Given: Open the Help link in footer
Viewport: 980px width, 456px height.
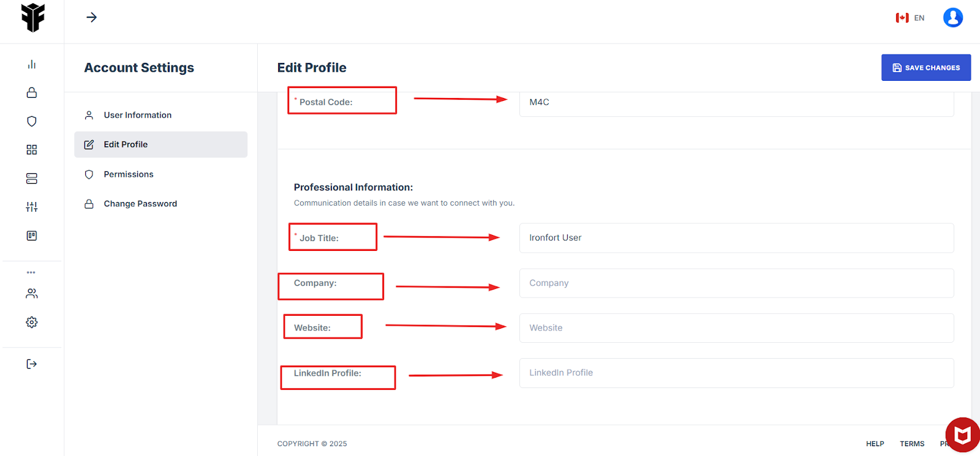Looking at the screenshot, I should [875, 444].
